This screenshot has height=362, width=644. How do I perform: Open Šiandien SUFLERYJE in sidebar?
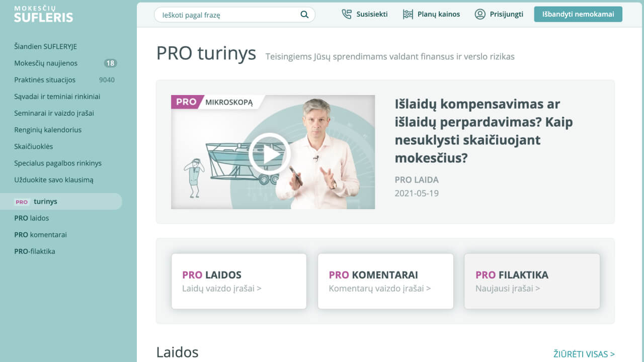pyautogui.click(x=45, y=47)
